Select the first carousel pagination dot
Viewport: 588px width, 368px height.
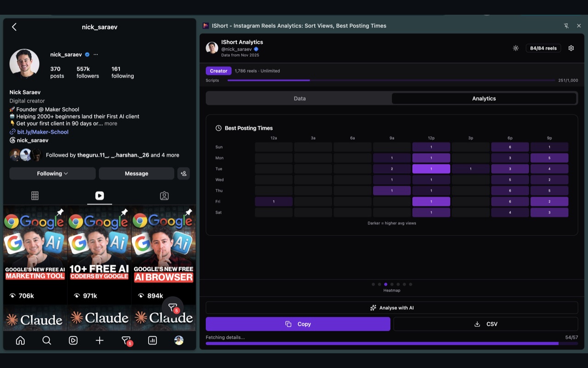pyautogui.click(x=373, y=284)
